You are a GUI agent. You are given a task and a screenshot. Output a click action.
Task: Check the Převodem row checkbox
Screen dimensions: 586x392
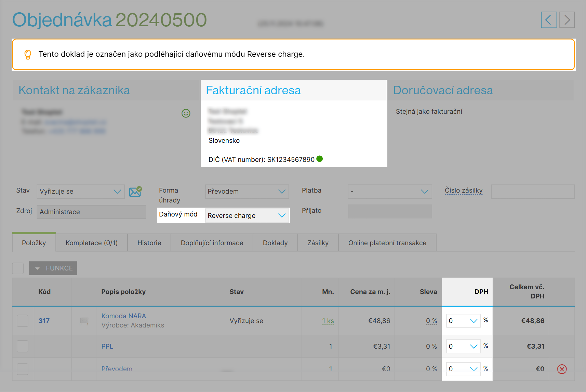coord(23,369)
